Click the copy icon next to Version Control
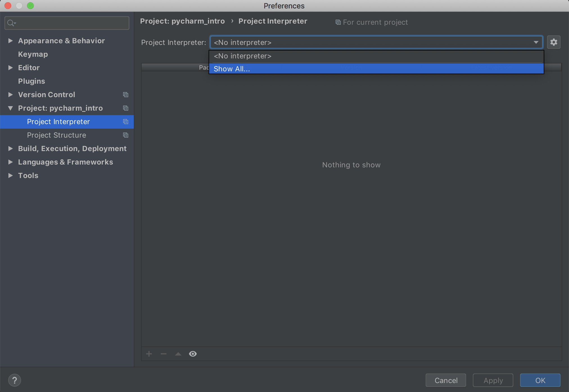This screenshot has width=569, height=392. 125,95
